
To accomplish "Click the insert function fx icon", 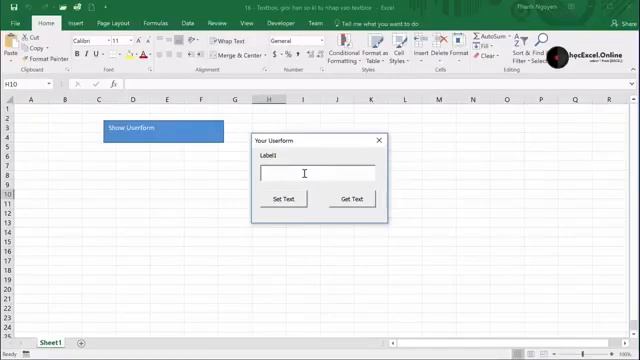I will click(x=113, y=84).
